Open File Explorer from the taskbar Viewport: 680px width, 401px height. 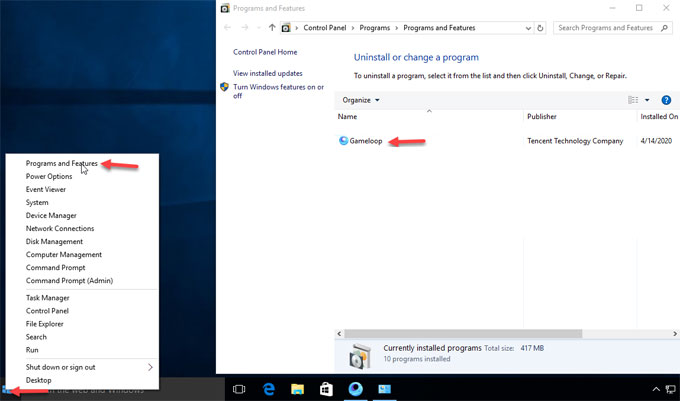(298, 389)
